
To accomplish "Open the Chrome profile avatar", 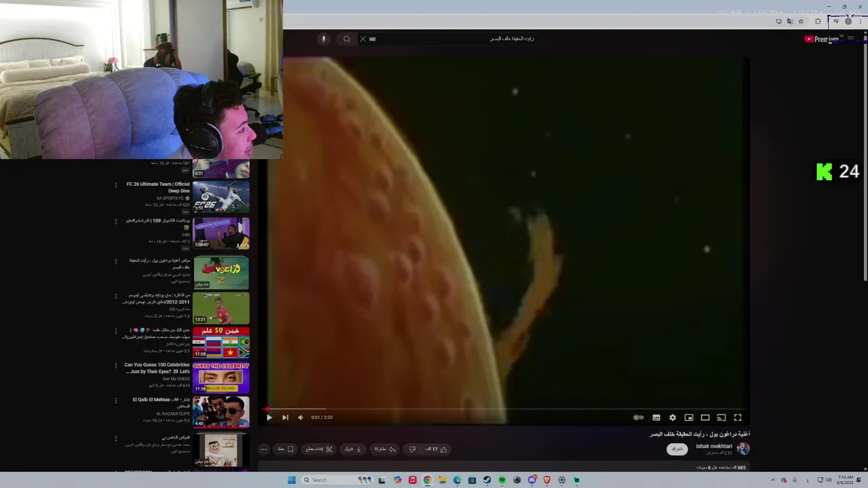I will [x=848, y=21].
